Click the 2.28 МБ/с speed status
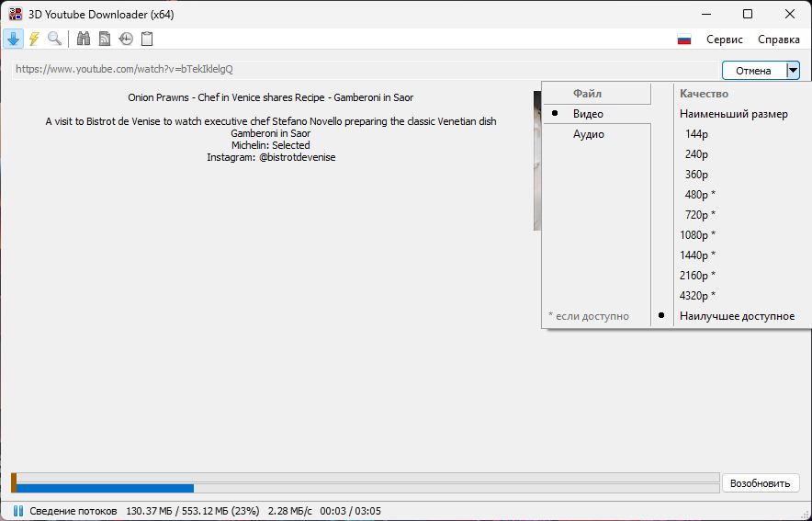This screenshot has height=521, width=812. pyautogui.click(x=290, y=511)
